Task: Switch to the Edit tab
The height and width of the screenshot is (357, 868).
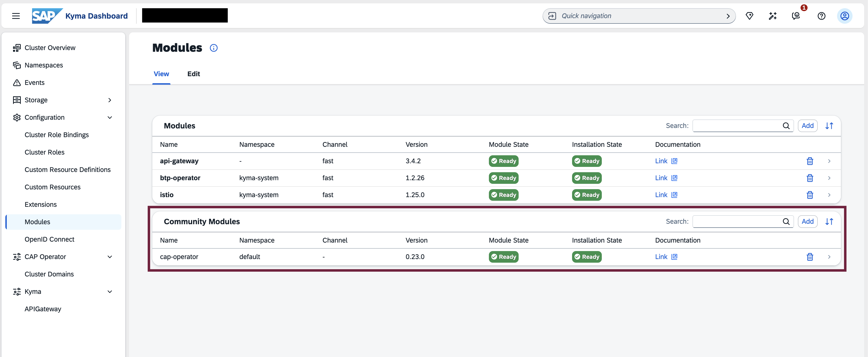Action: tap(193, 74)
